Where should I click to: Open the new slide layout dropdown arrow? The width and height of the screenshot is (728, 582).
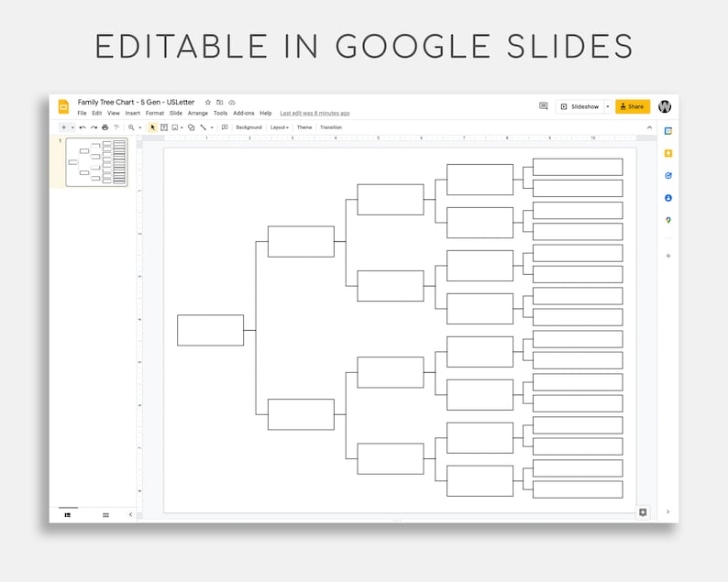[x=72, y=127]
